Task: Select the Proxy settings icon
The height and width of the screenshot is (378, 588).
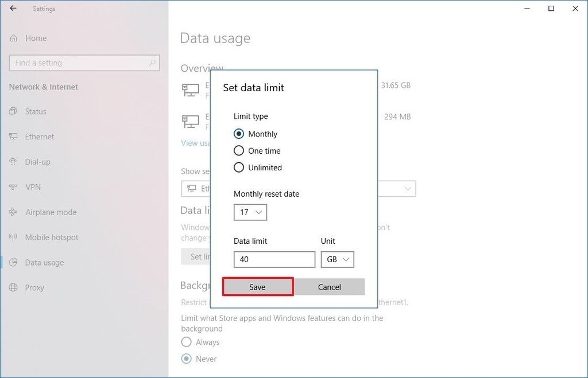Action: [x=13, y=287]
